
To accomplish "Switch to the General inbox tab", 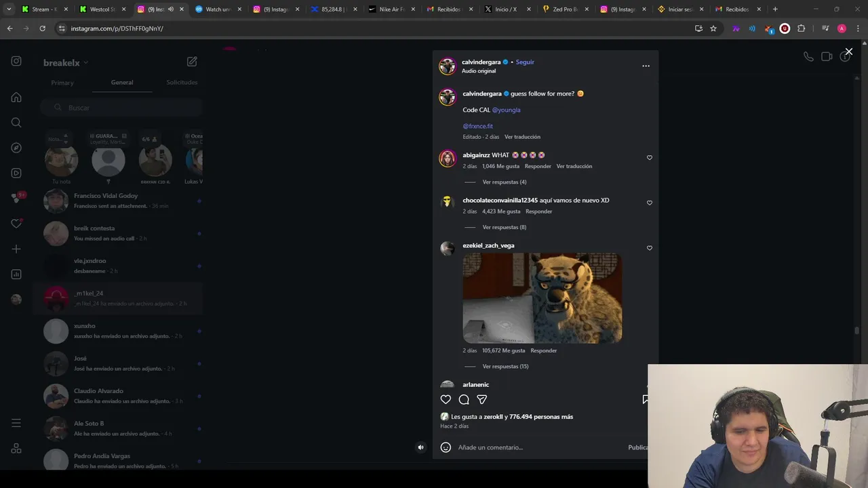I will tap(122, 83).
